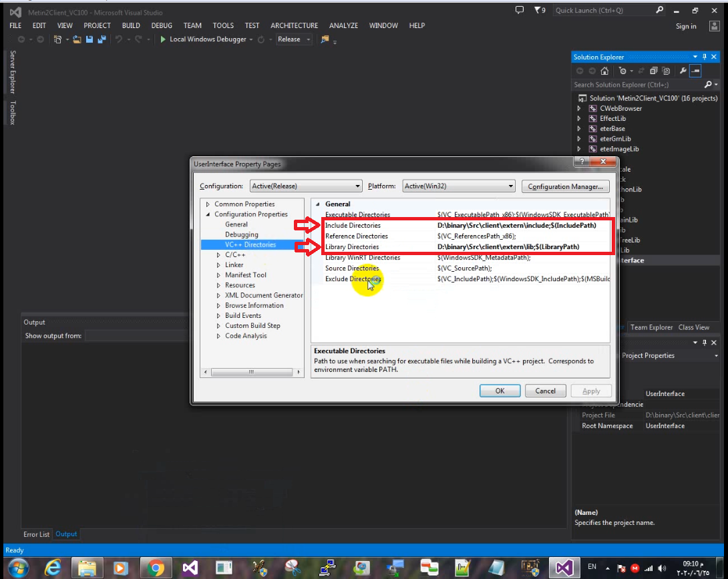
Task: Open the BUILD menu
Action: pos(131,25)
